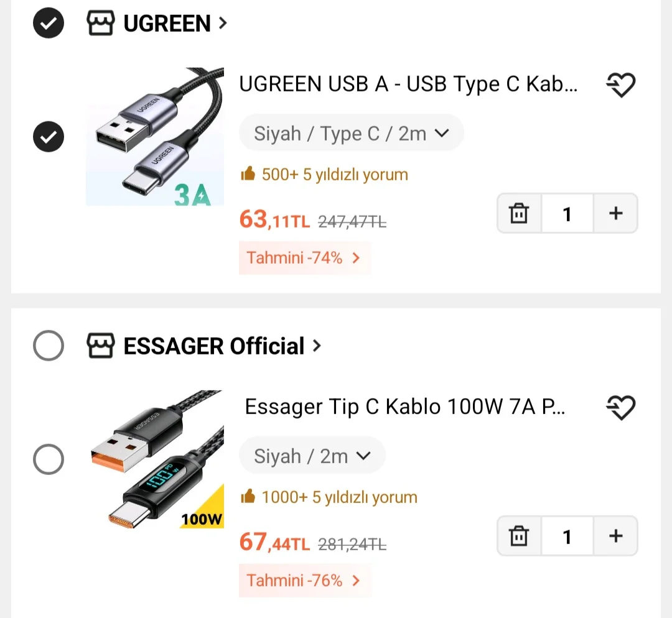Remove Essager cable using trash icon
Image resolution: width=672 pixels, height=618 pixels.
click(519, 536)
